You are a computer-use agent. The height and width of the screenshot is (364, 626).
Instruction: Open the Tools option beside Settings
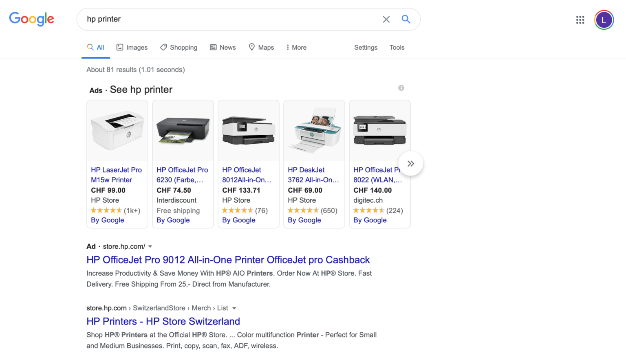coord(397,47)
